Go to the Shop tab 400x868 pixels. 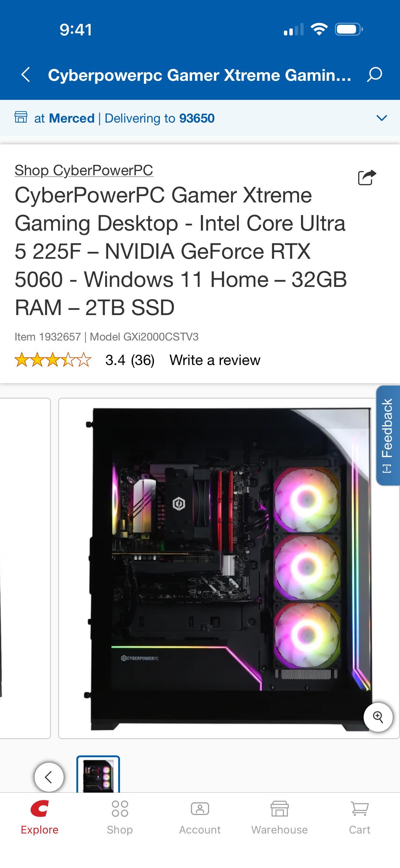click(120, 817)
